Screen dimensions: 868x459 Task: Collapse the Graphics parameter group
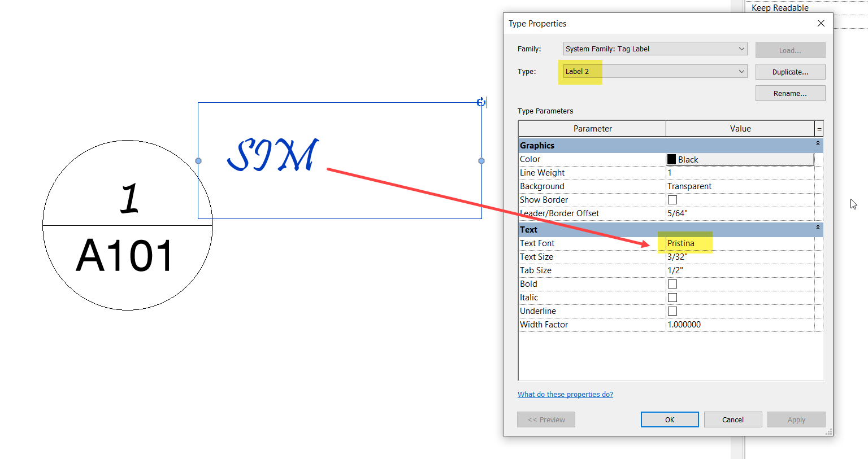817,144
